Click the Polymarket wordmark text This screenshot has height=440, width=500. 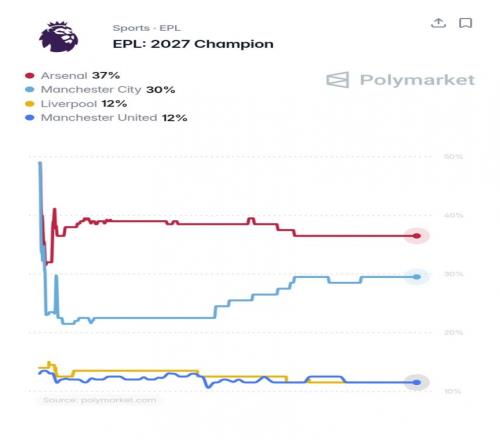pos(417,80)
